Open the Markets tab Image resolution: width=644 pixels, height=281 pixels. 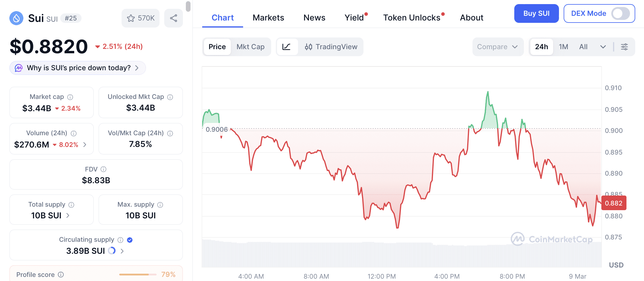tap(268, 18)
